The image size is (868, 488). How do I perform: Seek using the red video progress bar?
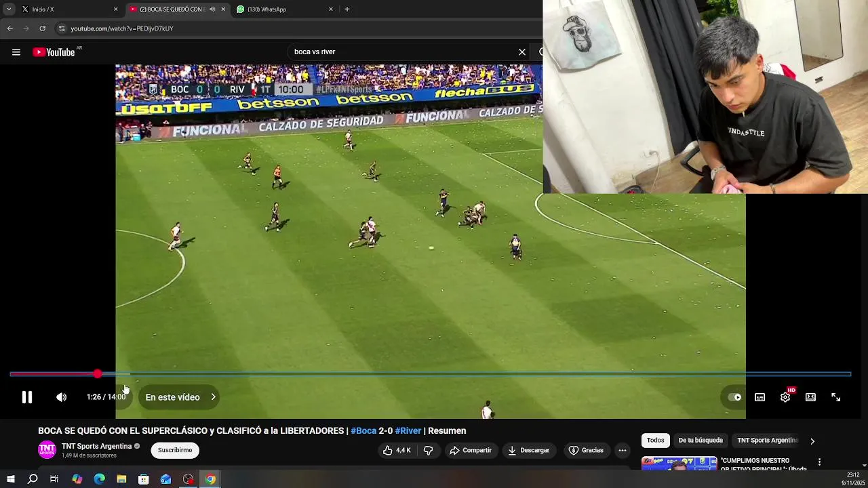coord(430,374)
